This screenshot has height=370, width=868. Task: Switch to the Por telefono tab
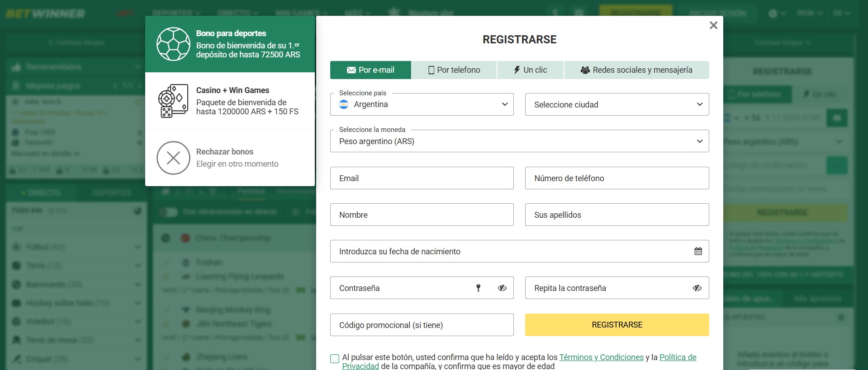pos(454,70)
